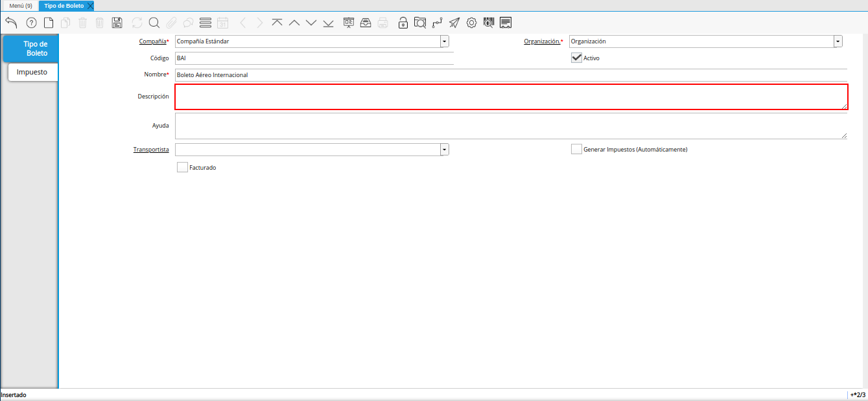
Task: Expand the Transportista dropdown arrow
Action: coord(445,150)
